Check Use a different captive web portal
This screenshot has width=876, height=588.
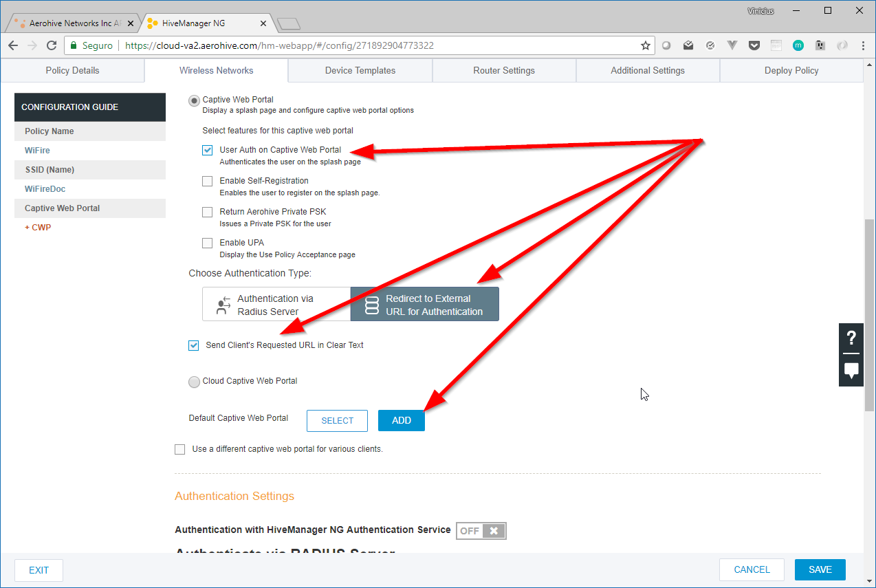(x=179, y=449)
